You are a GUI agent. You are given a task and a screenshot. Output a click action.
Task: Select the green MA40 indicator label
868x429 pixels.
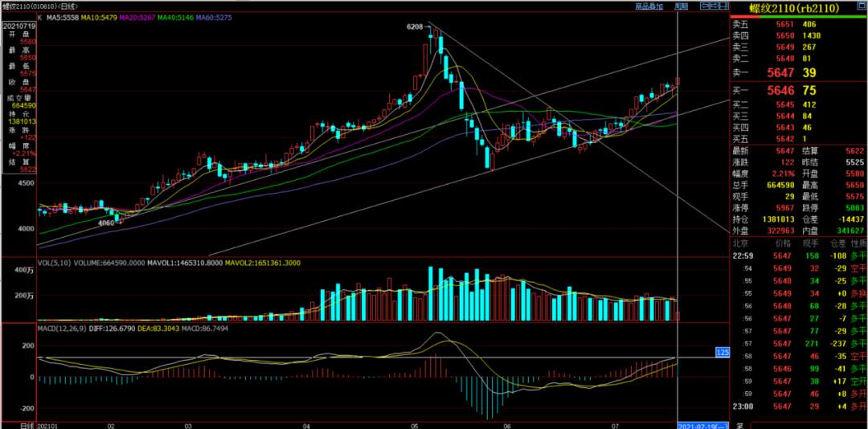(175, 17)
